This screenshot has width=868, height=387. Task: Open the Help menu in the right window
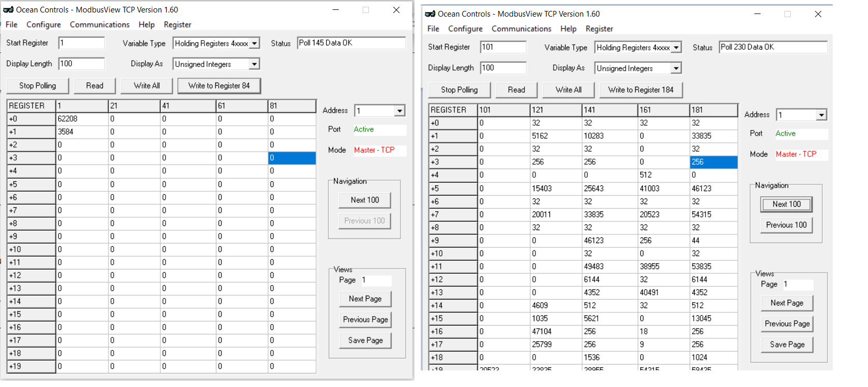point(568,29)
